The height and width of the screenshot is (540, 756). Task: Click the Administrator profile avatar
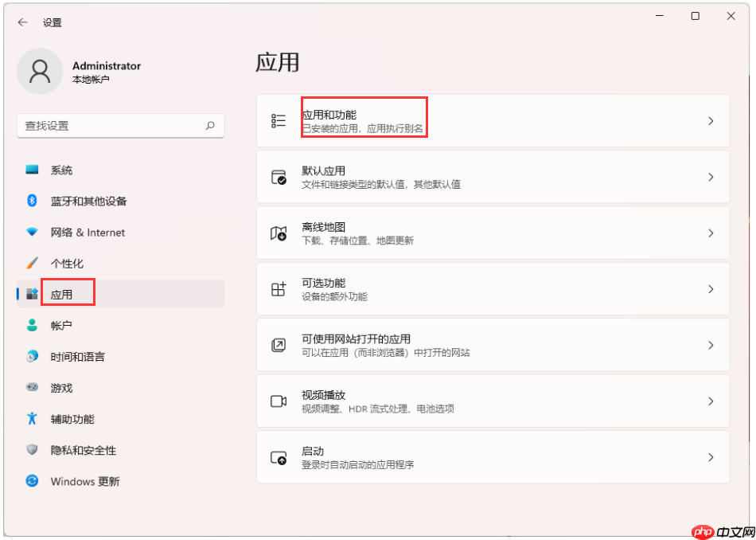coord(40,71)
